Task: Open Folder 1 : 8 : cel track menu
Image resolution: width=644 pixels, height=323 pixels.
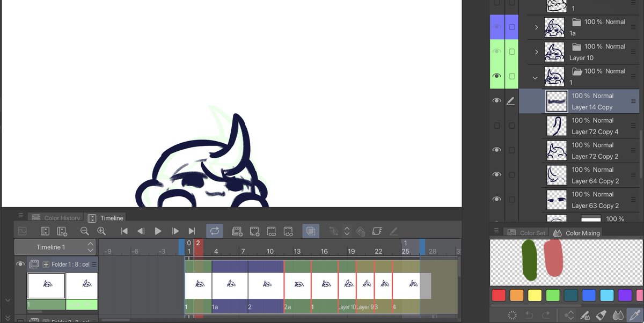Action: click(x=94, y=264)
